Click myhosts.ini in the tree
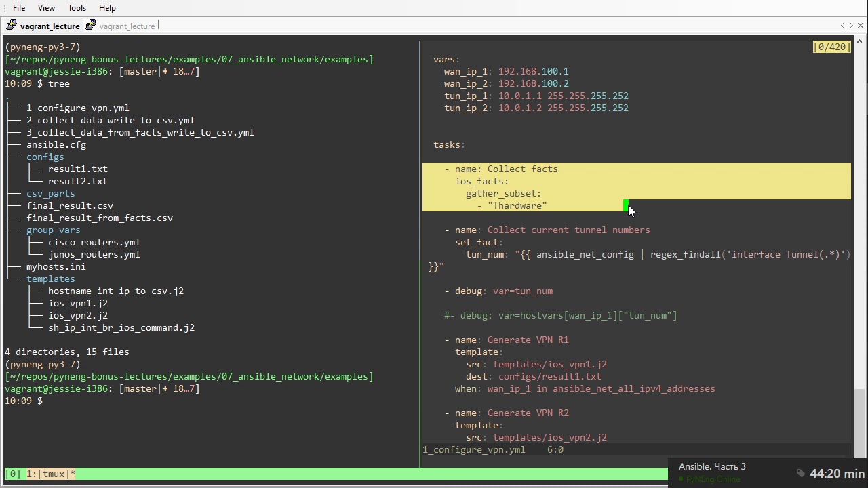Viewport: 868px width, 488px height. tap(56, 266)
